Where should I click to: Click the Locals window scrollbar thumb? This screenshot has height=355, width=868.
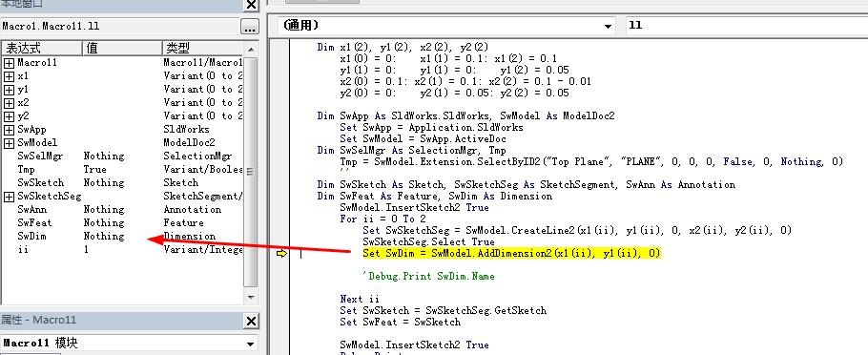(251, 172)
